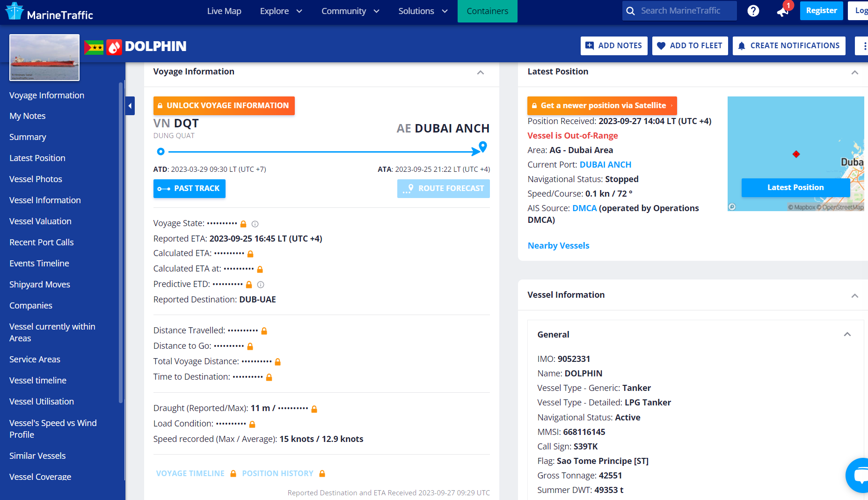The width and height of the screenshot is (868, 500).
Task: Open the Explore dropdown menu
Action: tap(281, 11)
